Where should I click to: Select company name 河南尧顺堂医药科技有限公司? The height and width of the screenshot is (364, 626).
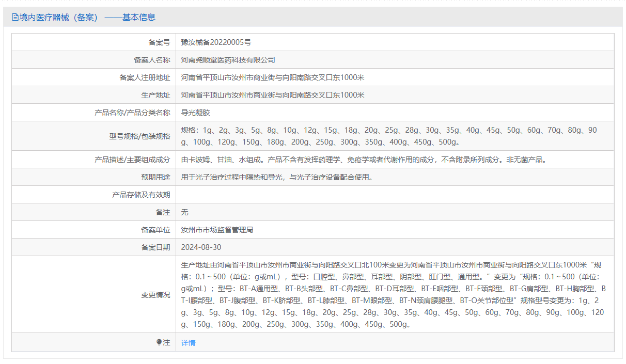click(x=228, y=60)
